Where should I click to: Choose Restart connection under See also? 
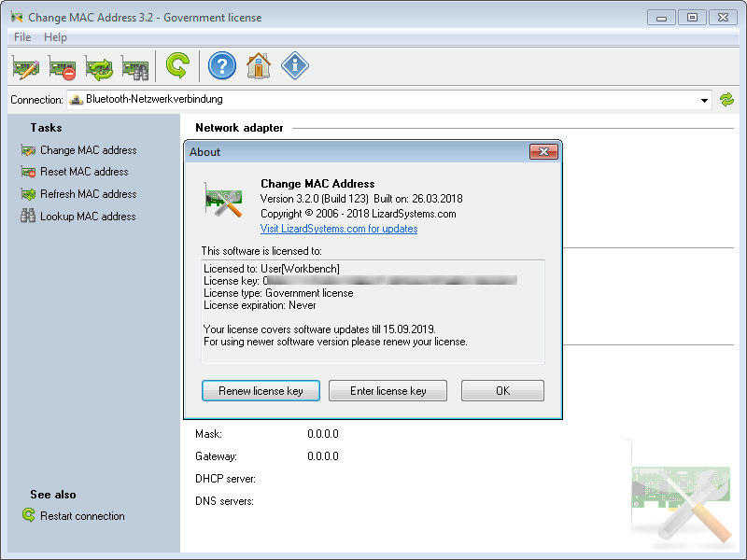[x=82, y=516]
